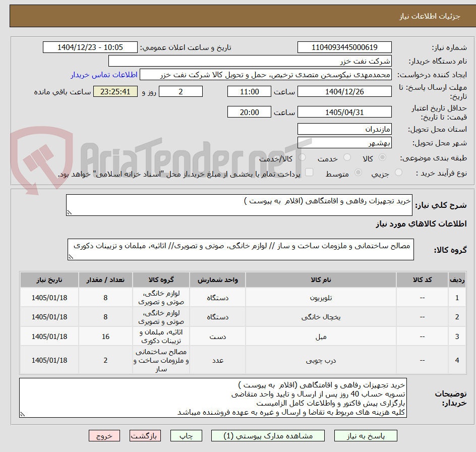Click the resize handle of گروه کالا textarea

71,257
